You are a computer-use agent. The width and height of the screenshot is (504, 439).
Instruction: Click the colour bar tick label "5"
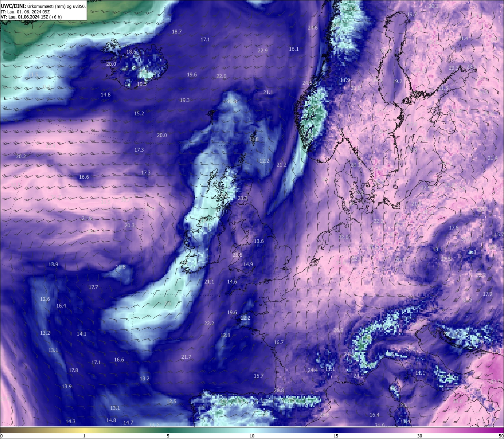coord(168,436)
